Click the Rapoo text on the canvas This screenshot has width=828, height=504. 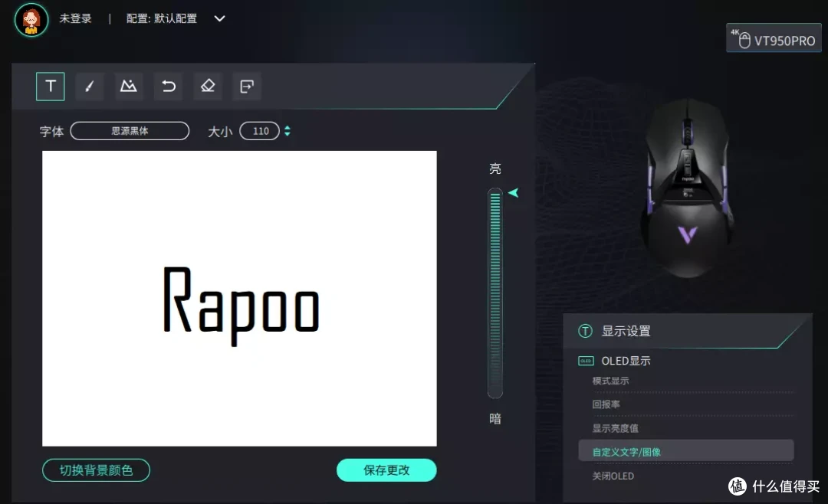242,306
